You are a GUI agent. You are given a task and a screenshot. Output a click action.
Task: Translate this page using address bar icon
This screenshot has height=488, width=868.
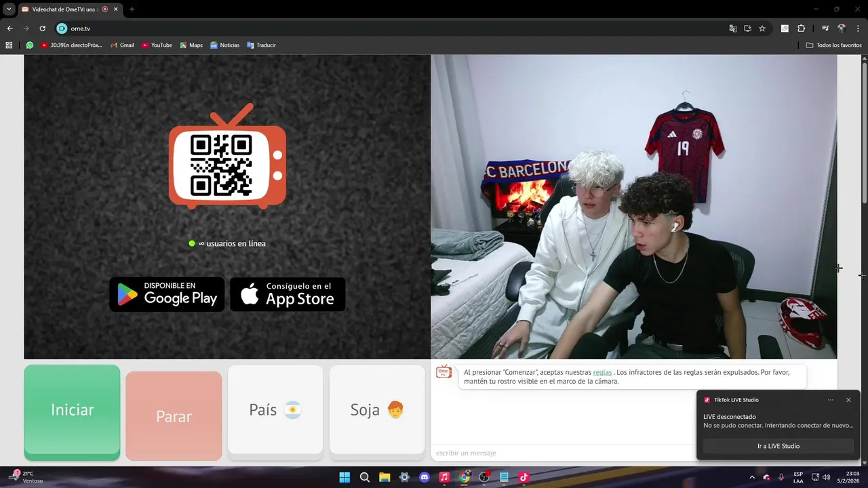(733, 28)
